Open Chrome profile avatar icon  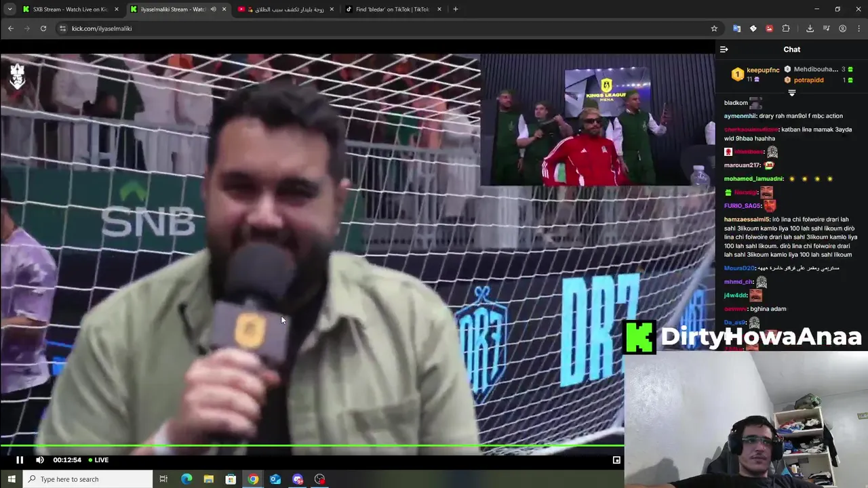point(842,28)
